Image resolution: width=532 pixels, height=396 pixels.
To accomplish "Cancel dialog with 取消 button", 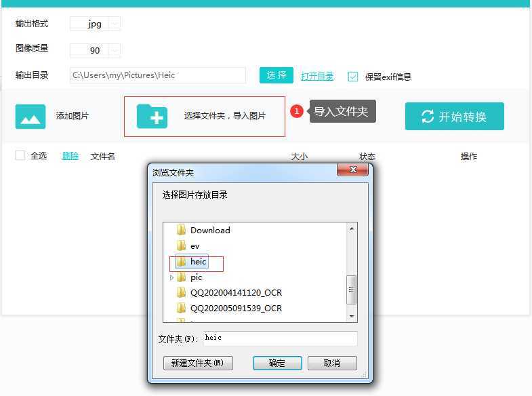I will 332,363.
